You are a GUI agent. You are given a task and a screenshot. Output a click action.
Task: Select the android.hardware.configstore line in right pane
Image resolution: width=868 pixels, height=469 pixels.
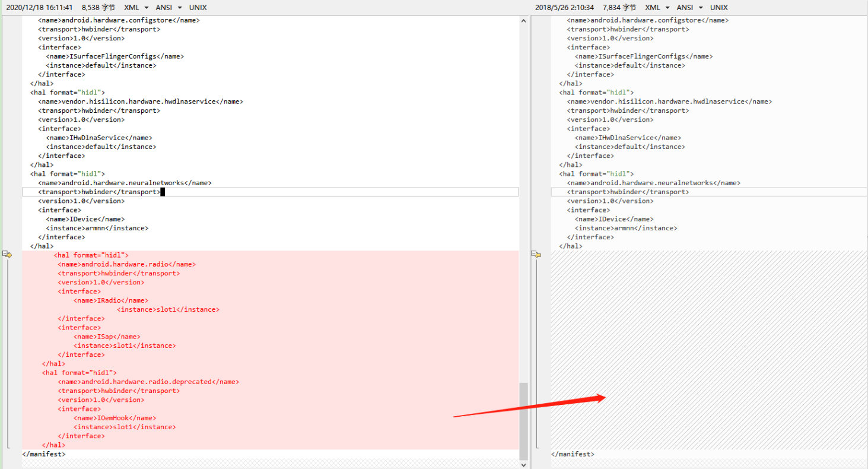pyautogui.click(x=648, y=20)
